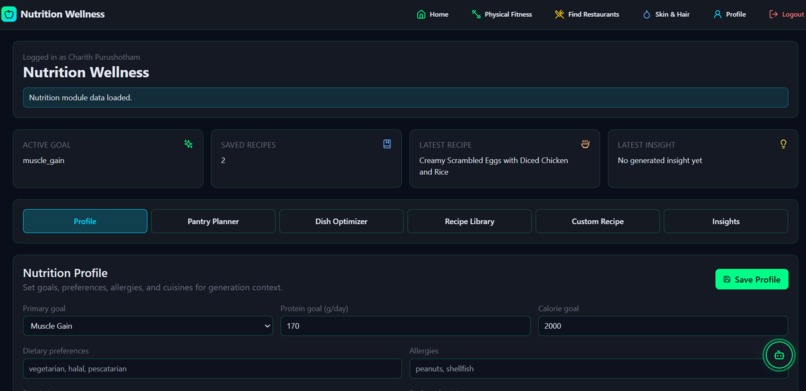Screen dimensions: 806x391
Task: Click the Allergies field with peanuts, shellfish
Action: [599, 368]
